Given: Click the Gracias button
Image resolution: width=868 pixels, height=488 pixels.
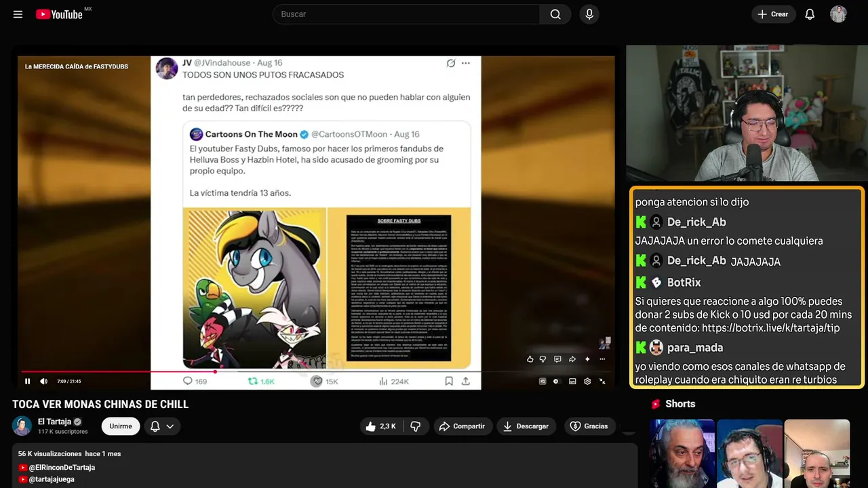Looking at the screenshot, I should (589, 426).
